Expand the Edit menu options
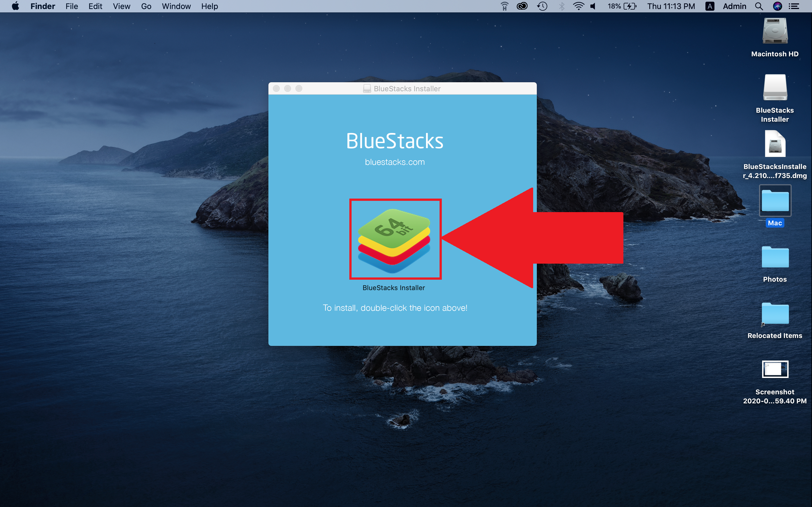812x507 pixels. (95, 6)
